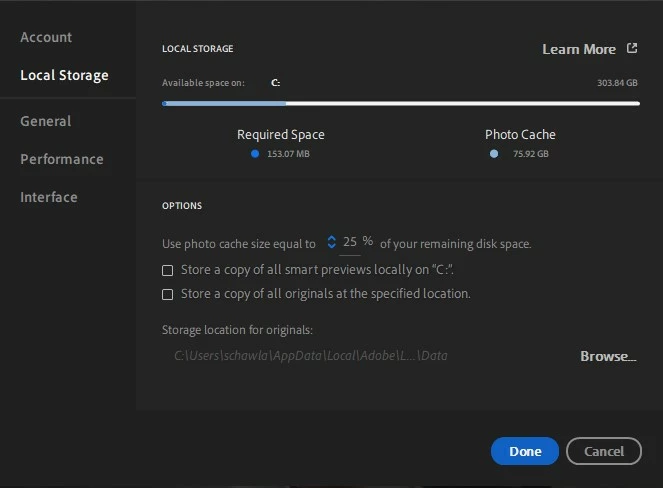663x488 pixels.
Task: Click the 75.92 GB photo cache value
Action: (531, 154)
